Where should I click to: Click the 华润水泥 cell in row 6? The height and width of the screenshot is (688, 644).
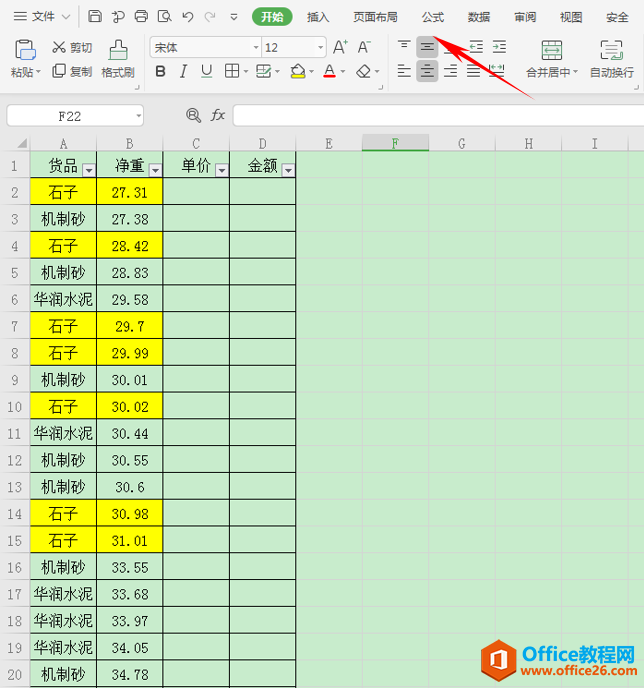pyautogui.click(x=63, y=299)
